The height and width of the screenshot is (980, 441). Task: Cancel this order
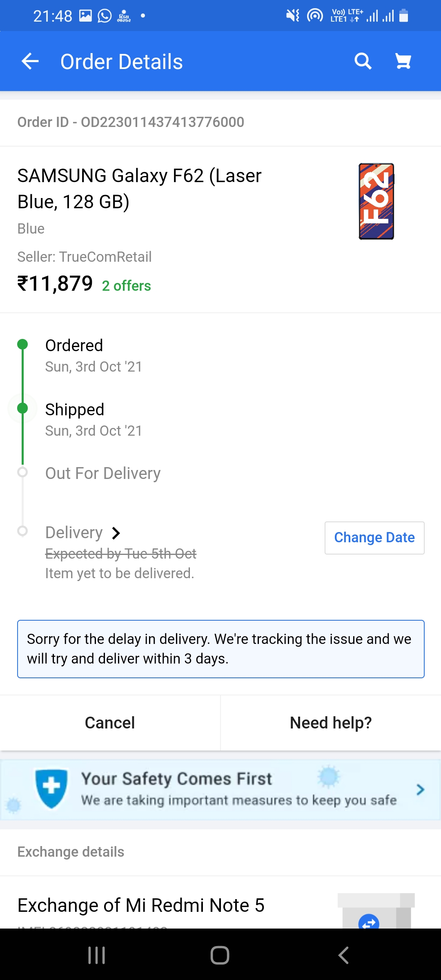[110, 723]
